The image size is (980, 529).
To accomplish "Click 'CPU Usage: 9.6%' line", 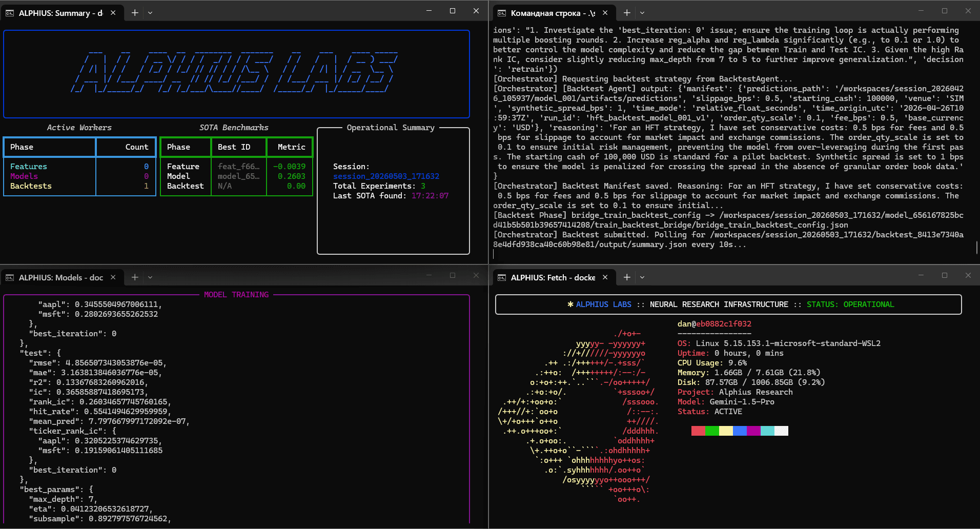I will click(712, 363).
